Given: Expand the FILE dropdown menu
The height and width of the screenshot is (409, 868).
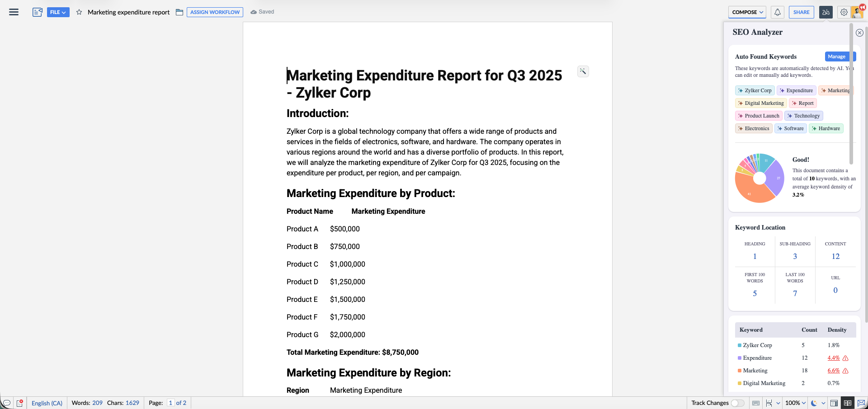Looking at the screenshot, I should tap(58, 12).
